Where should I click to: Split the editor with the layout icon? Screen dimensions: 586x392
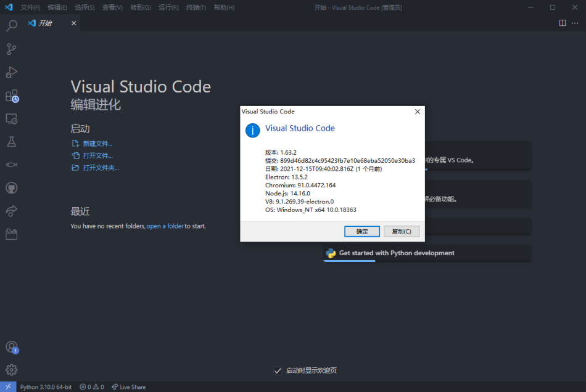point(563,23)
